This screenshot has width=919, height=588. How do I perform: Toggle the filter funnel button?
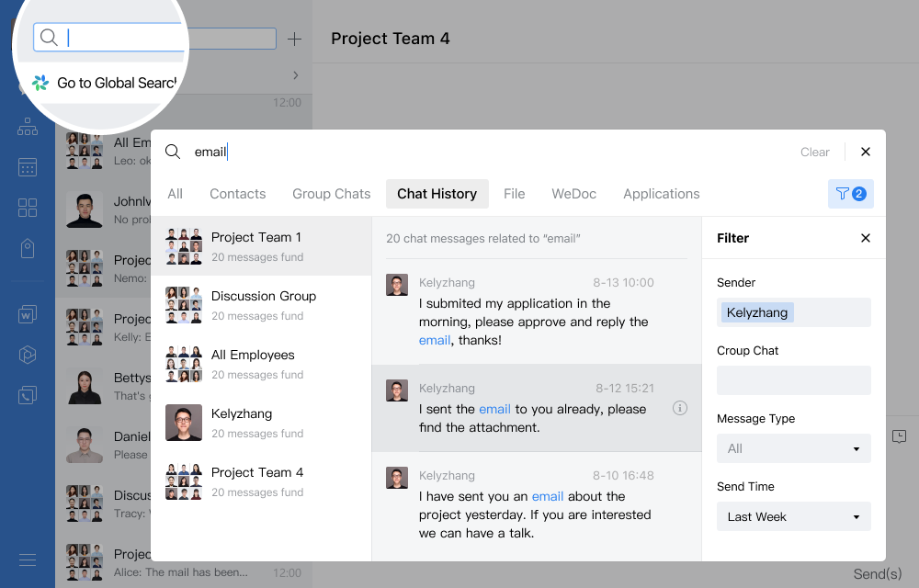coord(850,194)
